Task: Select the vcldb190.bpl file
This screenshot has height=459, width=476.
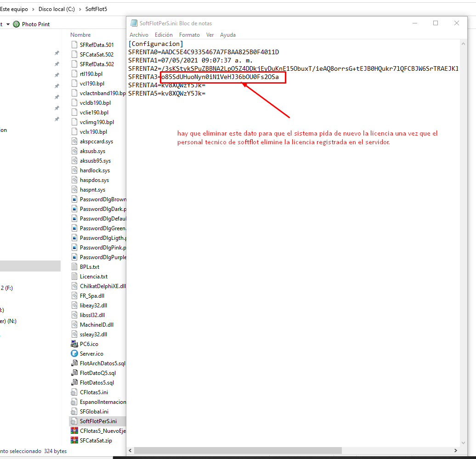Action: (95, 102)
